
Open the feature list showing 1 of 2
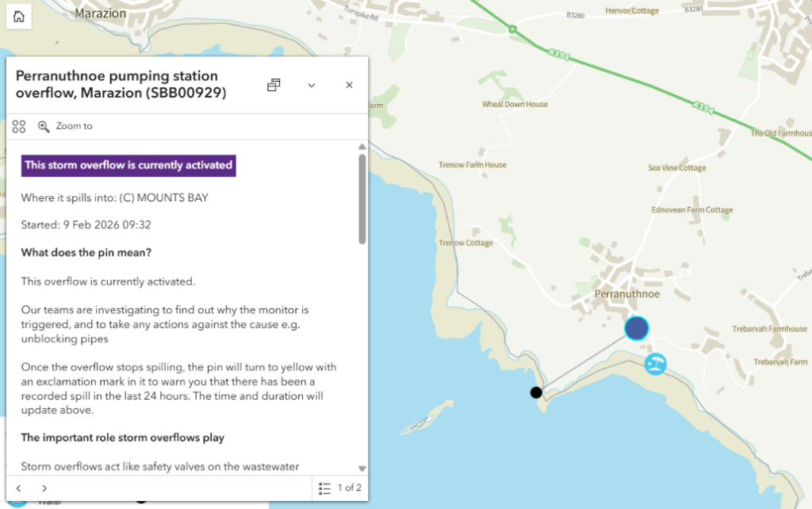[x=339, y=488]
